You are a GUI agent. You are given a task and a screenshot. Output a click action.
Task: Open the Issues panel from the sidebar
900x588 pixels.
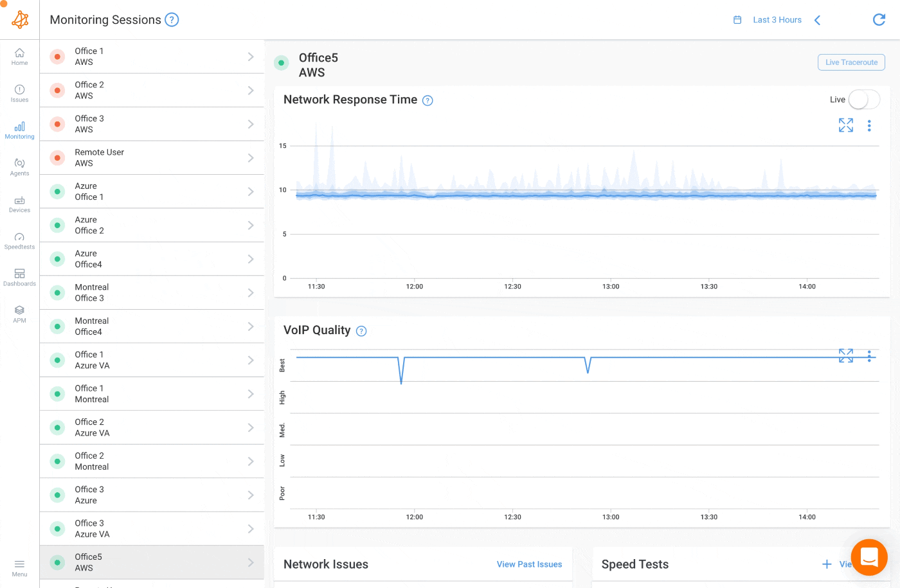[19, 94]
